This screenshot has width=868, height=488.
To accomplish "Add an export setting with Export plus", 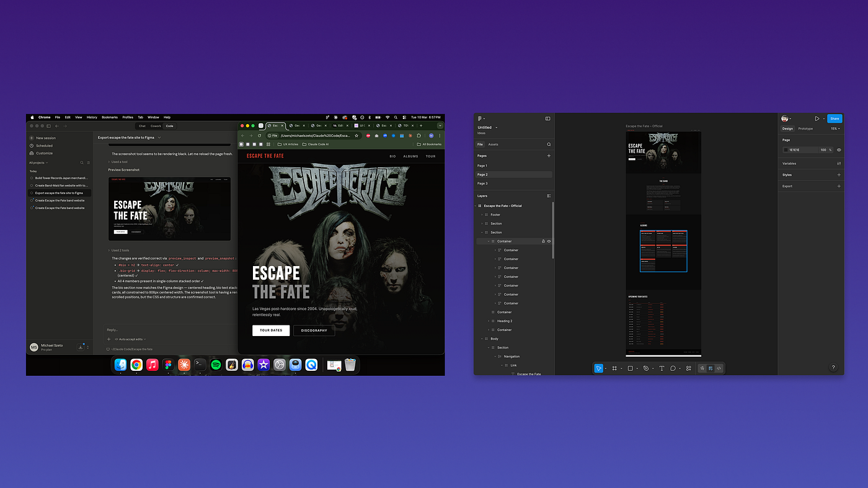I will tap(839, 186).
